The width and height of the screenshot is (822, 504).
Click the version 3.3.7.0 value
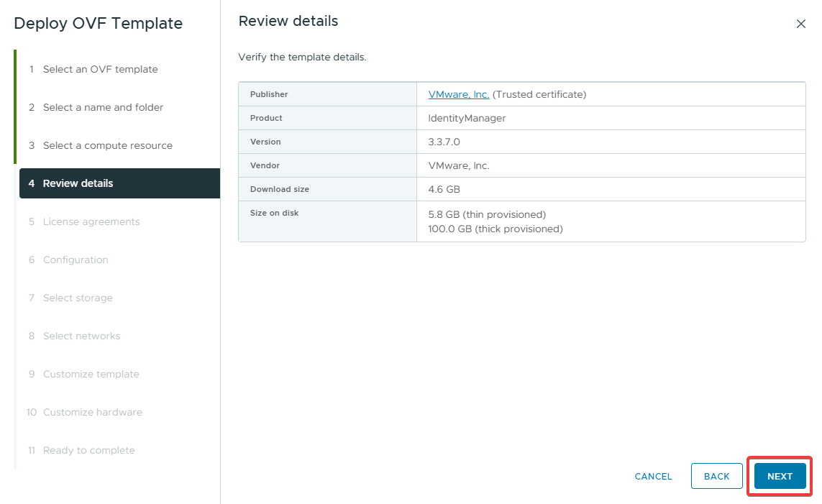click(444, 142)
